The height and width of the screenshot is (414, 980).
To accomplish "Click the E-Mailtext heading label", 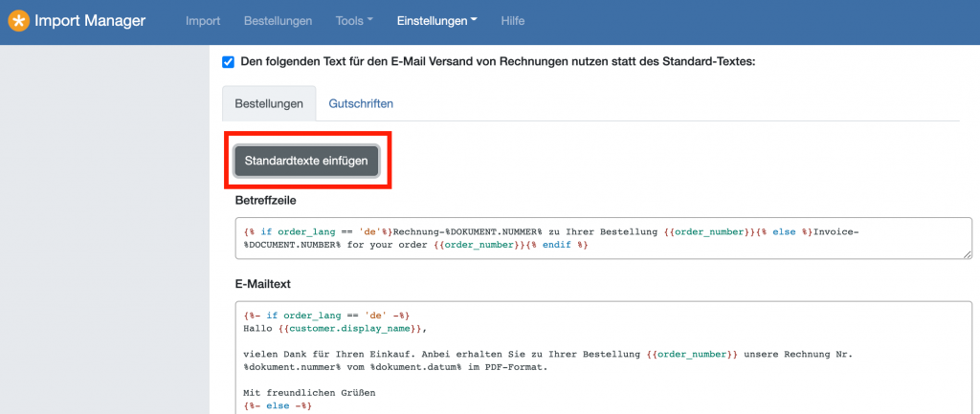I will [x=263, y=284].
